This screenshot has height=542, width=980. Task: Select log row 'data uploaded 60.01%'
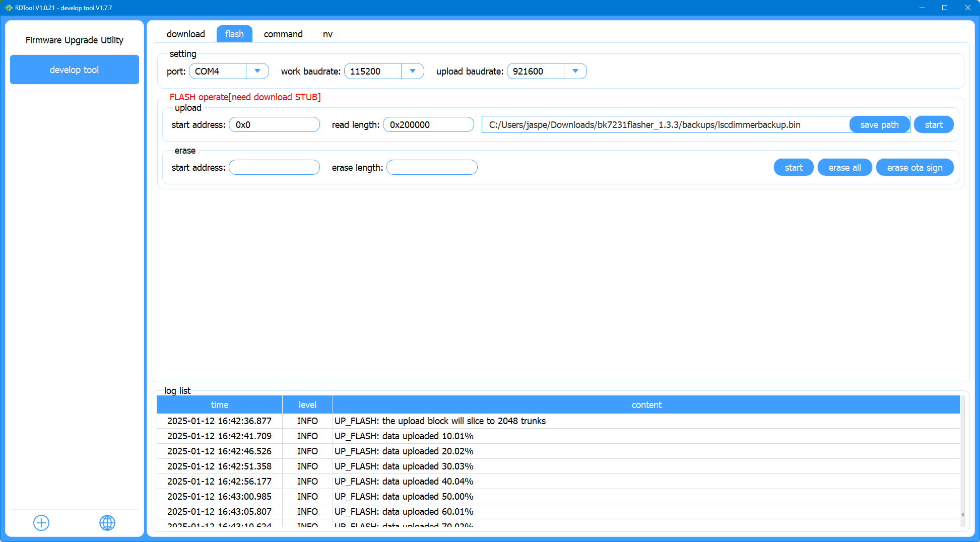(558, 511)
